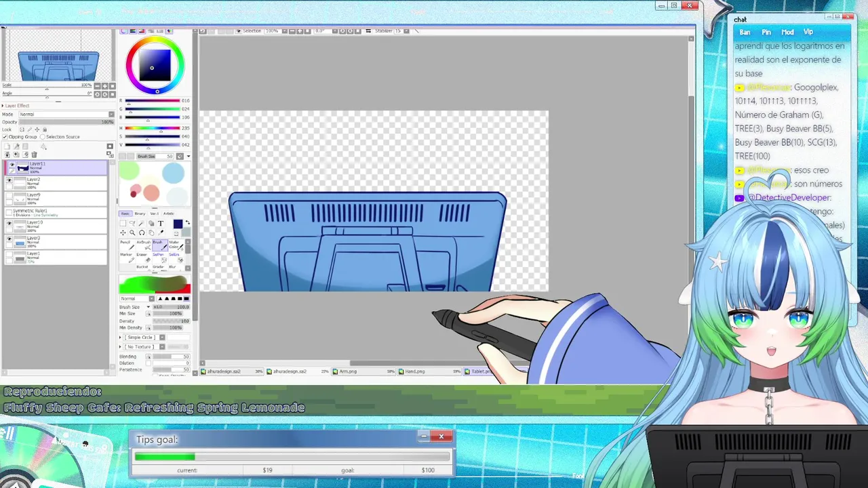Toggle Dilution pressure checkbox
This screenshot has width=868, height=488.
(x=149, y=363)
